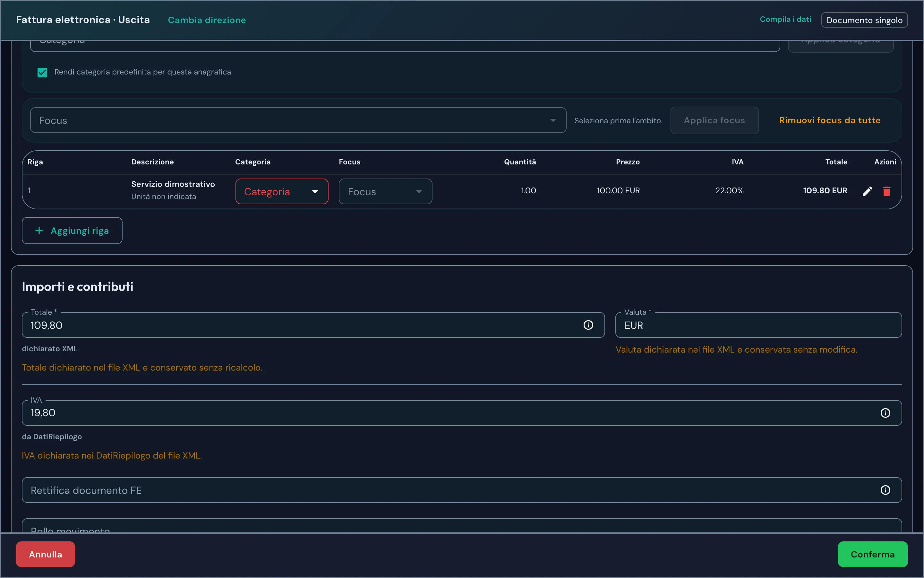The width and height of the screenshot is (924, 578).
Task: Delete row 1 with the red trash icon
Action: [886, 191]
